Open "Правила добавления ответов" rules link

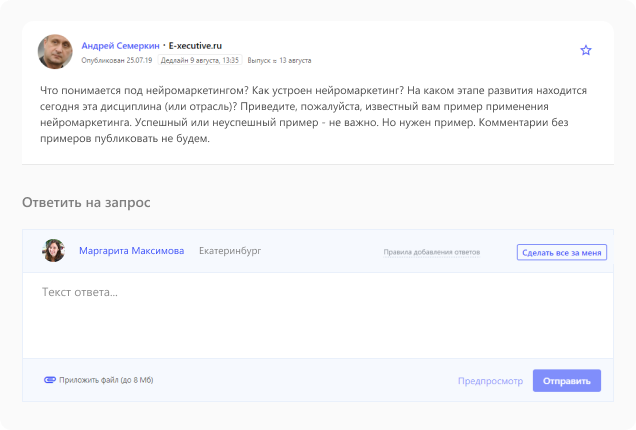[x=431, y=252]
